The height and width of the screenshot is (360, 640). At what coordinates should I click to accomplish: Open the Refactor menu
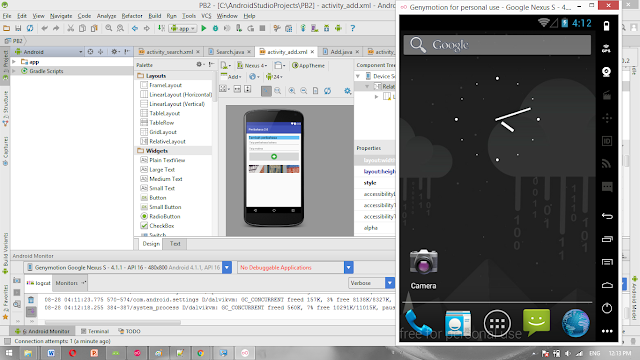pyautogui.click(x=132, y=16)
